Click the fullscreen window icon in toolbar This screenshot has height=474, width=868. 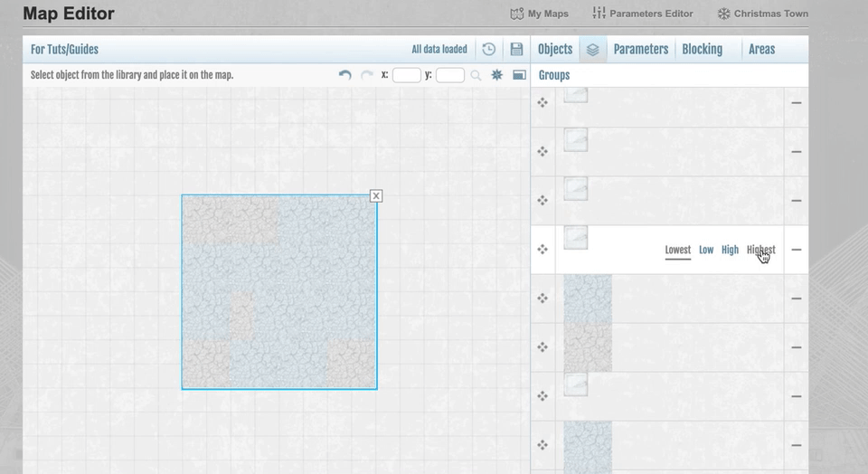point(519,75)
